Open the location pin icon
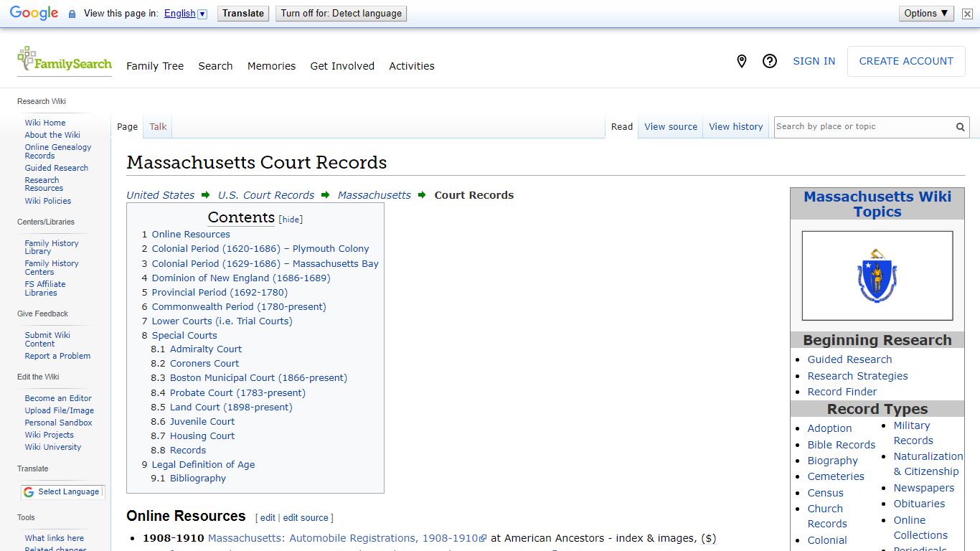 pyautogui.click(x=742, y=62)
